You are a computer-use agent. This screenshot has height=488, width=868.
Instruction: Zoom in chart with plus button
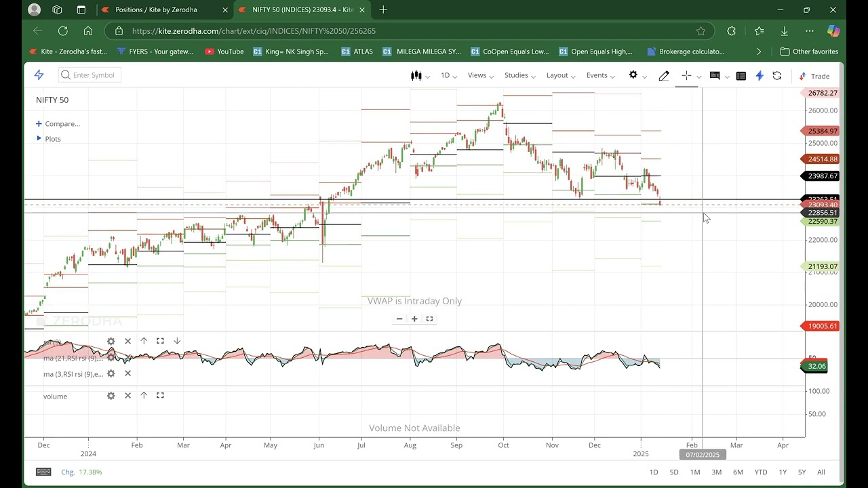[x=414, y=319]
